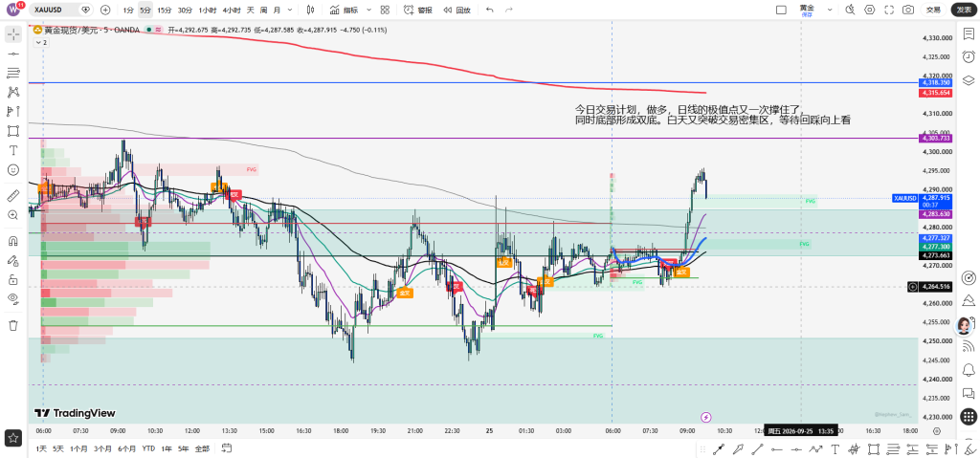The width and height of the screenshot is (980, 458).
Task: Activate the magnet snap mode
Action: 13,241
